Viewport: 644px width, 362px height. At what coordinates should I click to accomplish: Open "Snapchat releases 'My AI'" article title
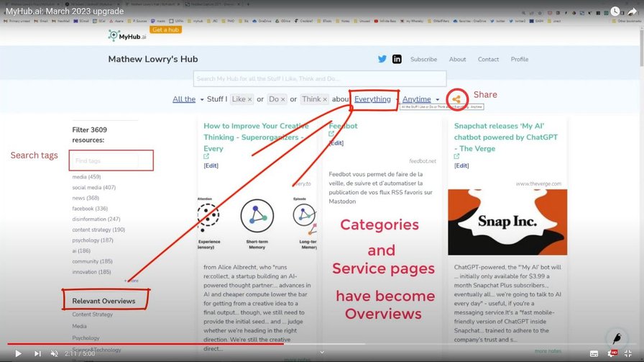[505, 137]
